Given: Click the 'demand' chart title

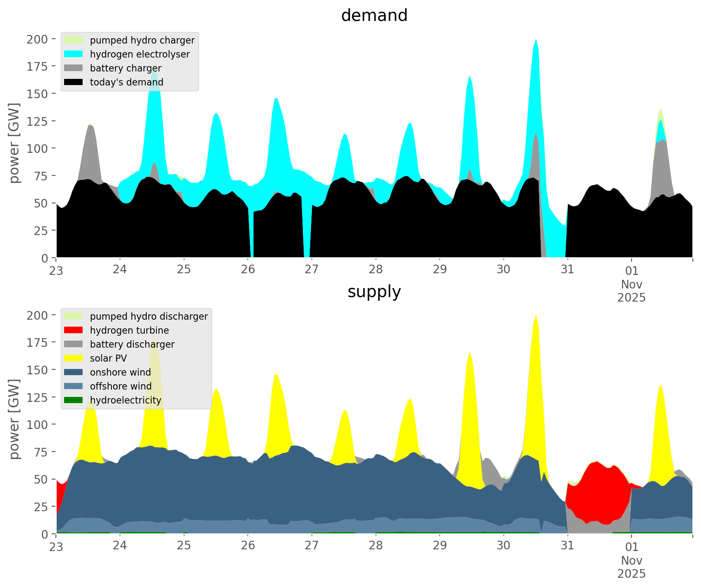Looking at the screenshot, I should (374, 16).
